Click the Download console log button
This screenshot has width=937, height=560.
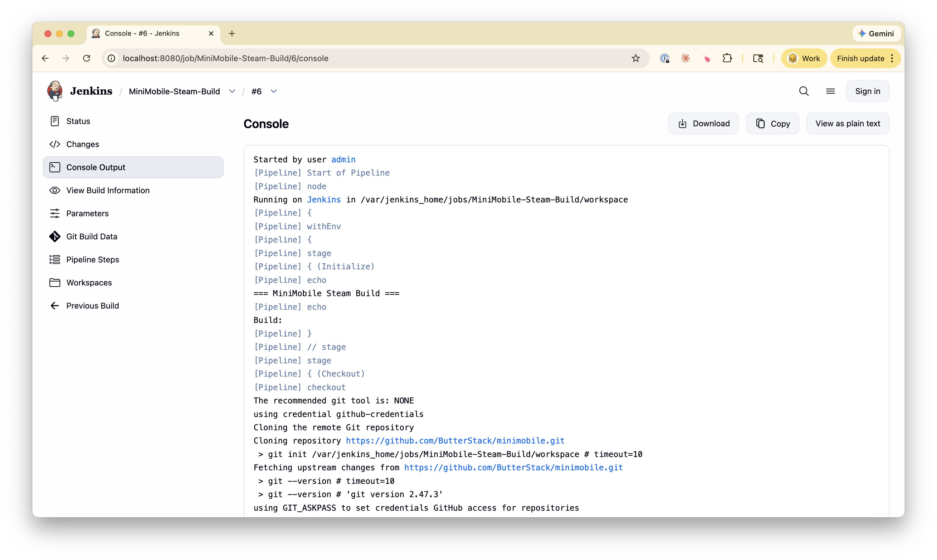tap(703, 123)
